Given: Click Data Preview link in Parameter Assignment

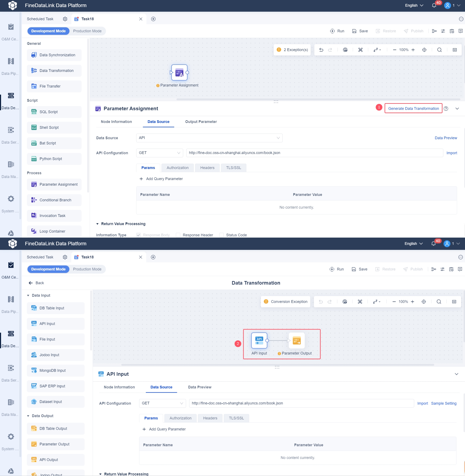Looking at the screenshot, I should [446, 138].
